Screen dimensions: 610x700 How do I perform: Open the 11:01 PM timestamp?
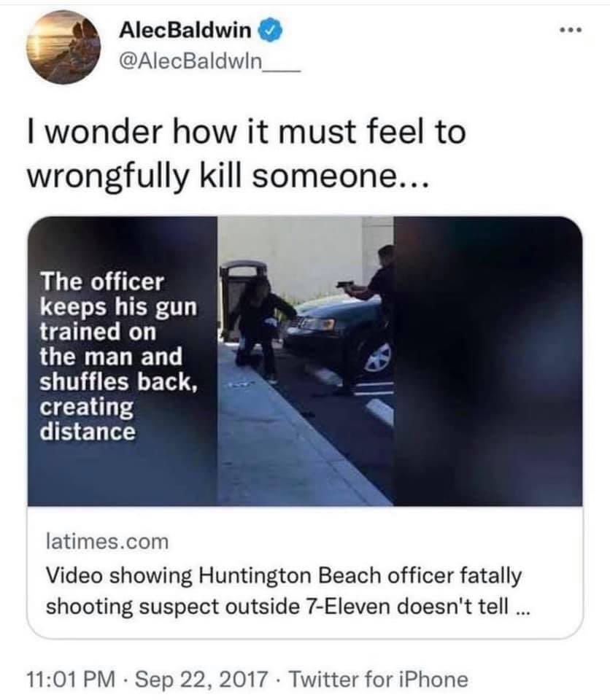[72, 680]
